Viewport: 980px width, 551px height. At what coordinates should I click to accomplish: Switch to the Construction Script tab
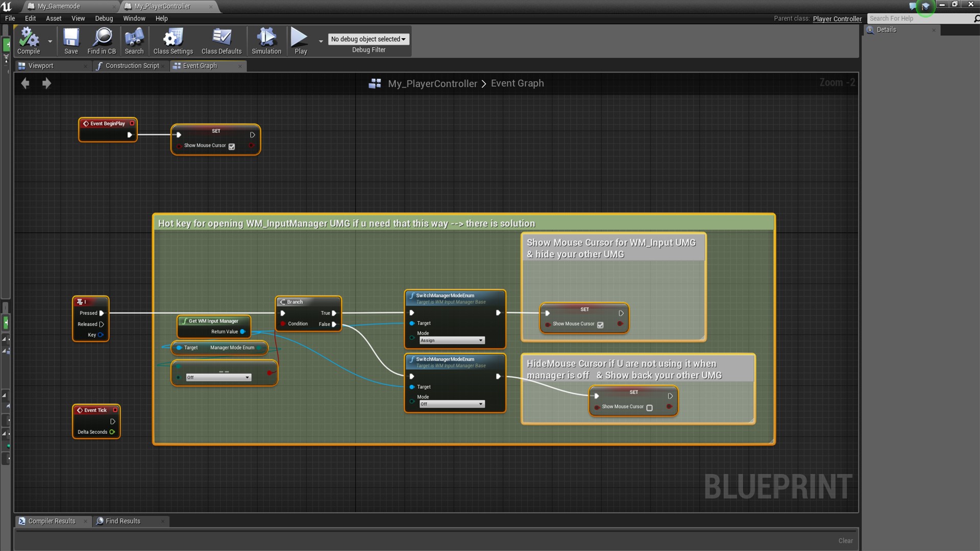[x=132, y=66]
